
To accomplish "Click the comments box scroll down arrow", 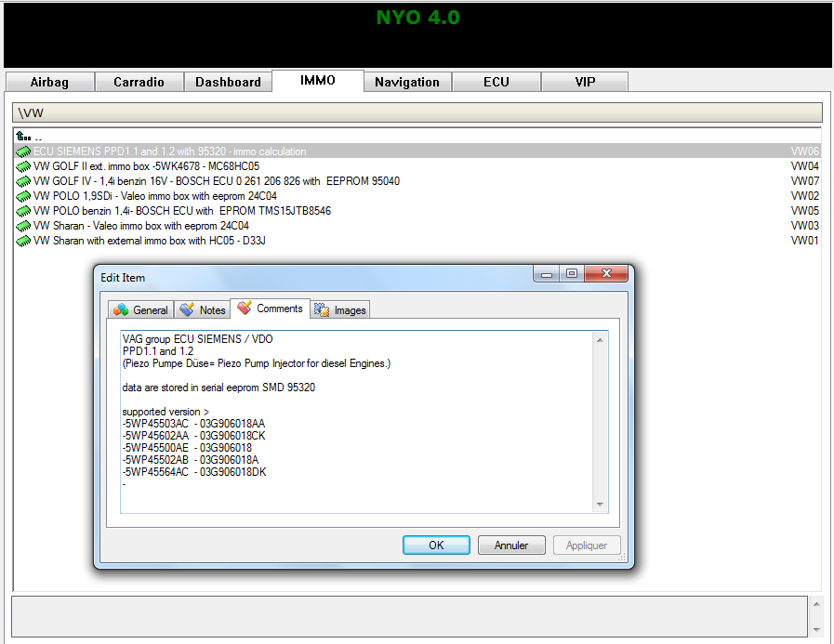I will tap(600, 504).
